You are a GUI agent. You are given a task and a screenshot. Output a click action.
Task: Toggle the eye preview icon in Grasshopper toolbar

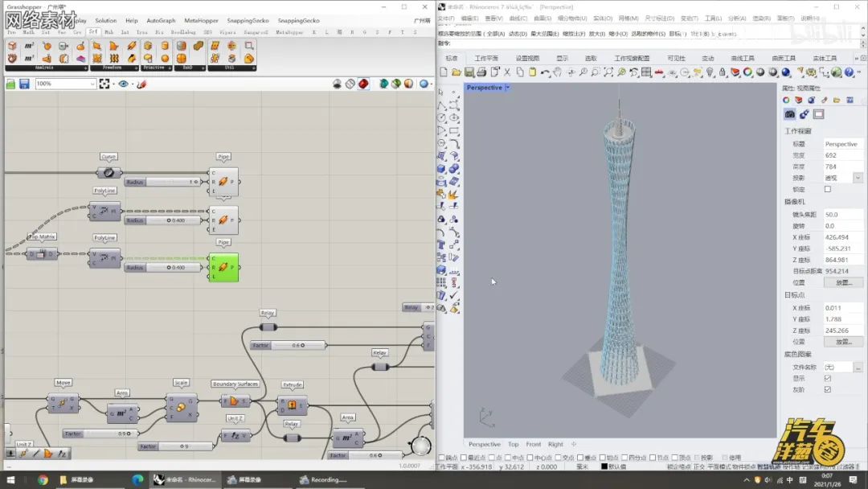[x=123, y=84]
